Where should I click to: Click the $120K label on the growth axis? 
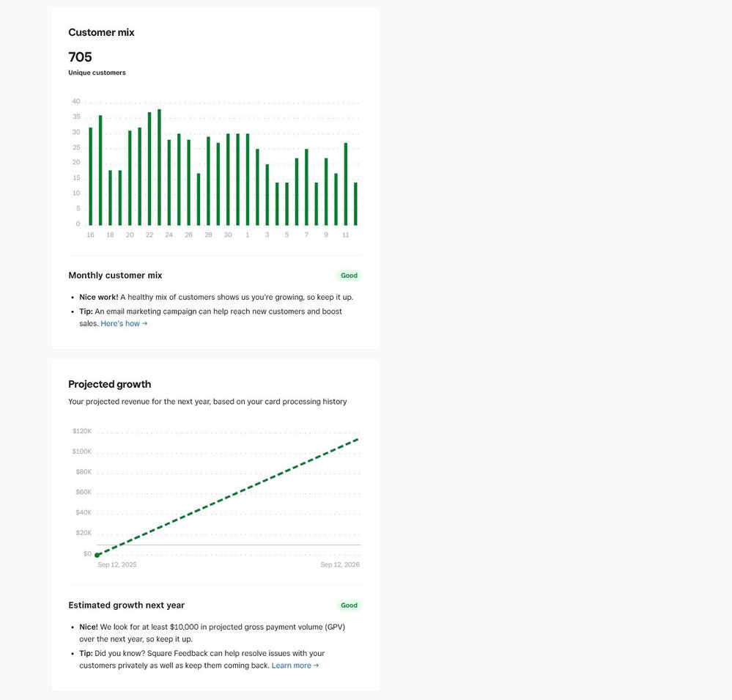click(82, 431)
